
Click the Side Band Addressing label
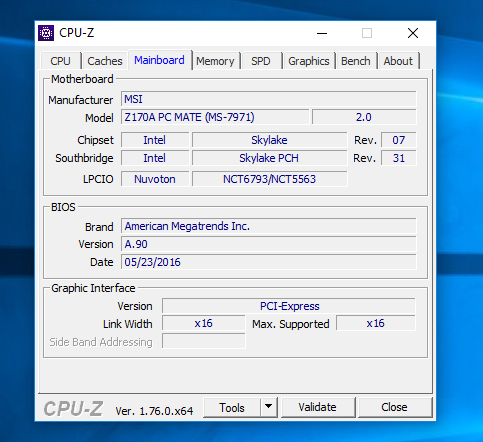tap(101, 342)
